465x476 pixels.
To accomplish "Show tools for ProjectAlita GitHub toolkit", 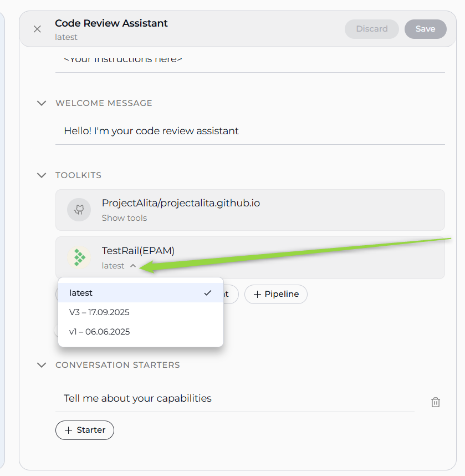I will pos(124,218).
